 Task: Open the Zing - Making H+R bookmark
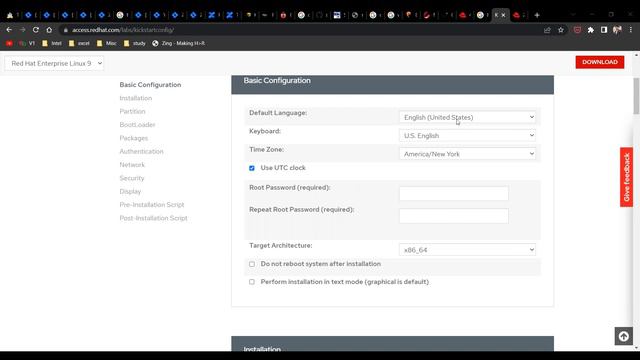[178, 43]
